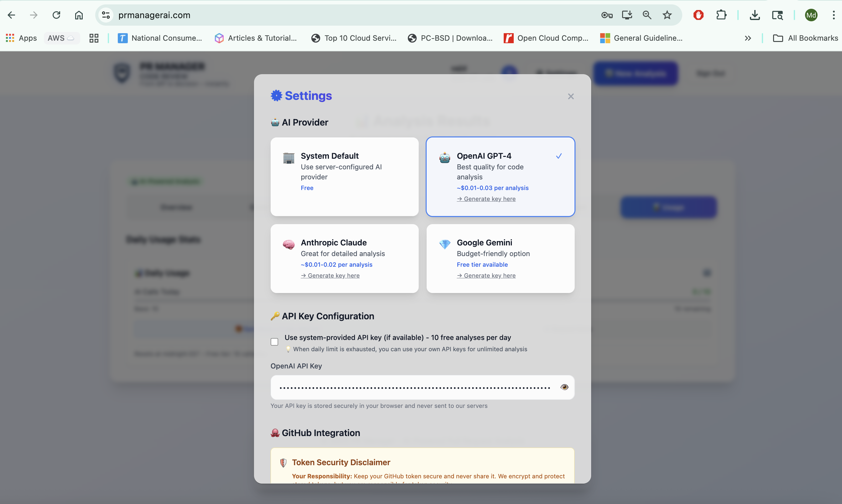The height and width of the screenshot is (504, 842).
Task: Expand the hidden bookmarks chevron
Action: tap(747, 38)
